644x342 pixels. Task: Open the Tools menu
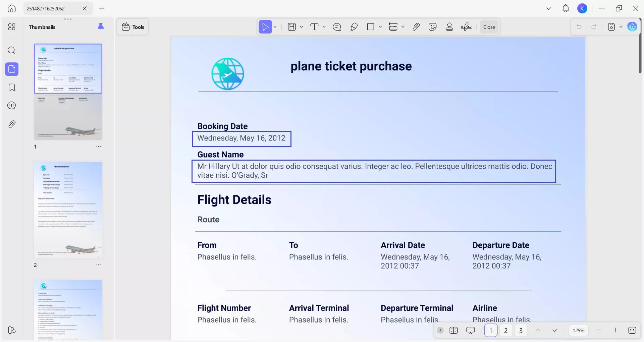coord(133,27)
